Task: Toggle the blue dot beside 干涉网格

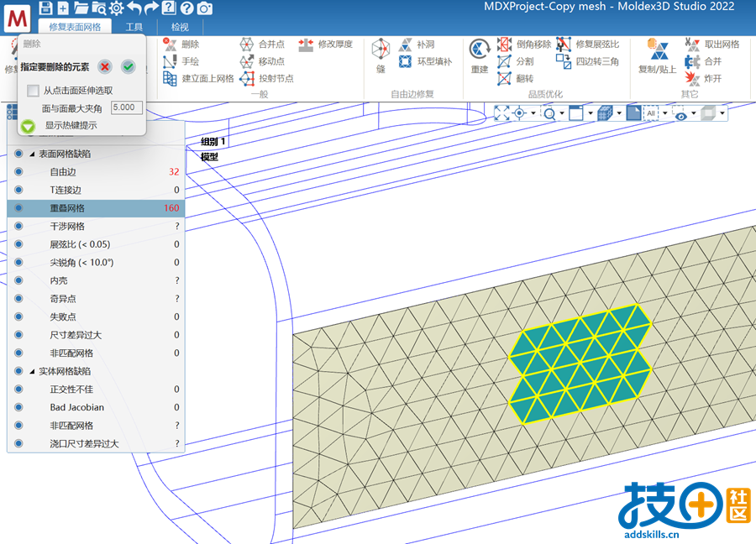Action: click(x=18, y=226)
